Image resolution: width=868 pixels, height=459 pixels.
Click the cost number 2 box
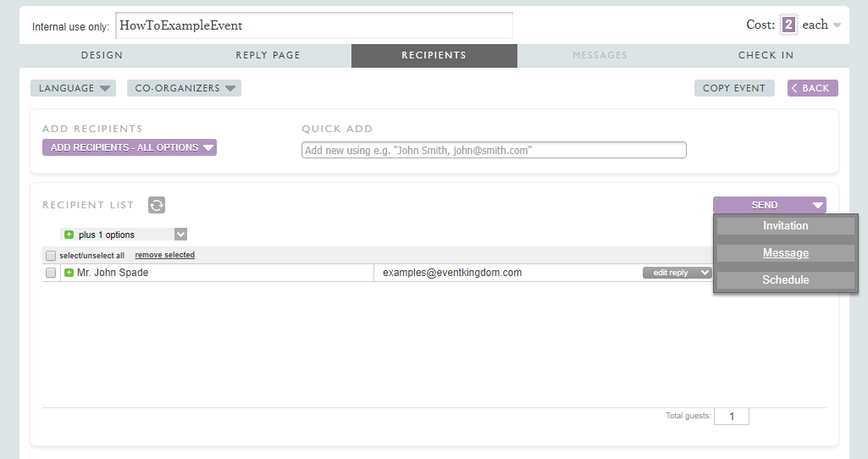point(788,25)
